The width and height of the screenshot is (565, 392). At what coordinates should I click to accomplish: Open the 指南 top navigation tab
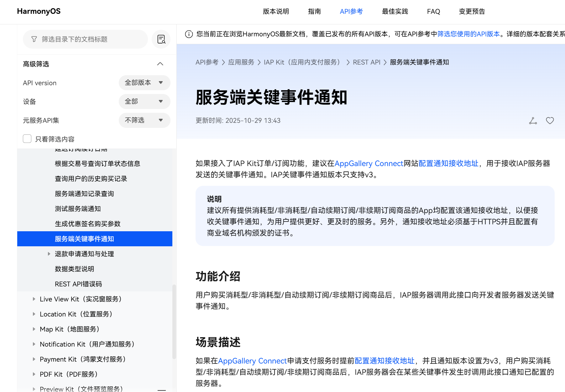point(314,12)
